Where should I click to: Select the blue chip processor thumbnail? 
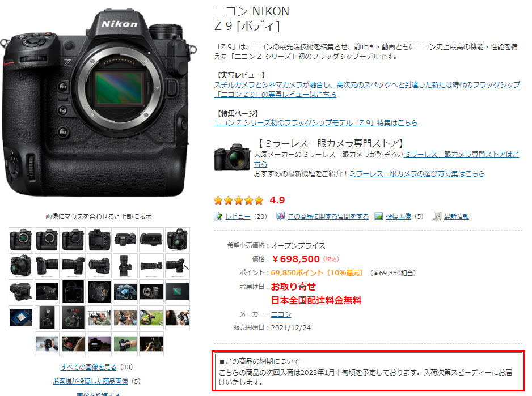[x=21, y=318]
